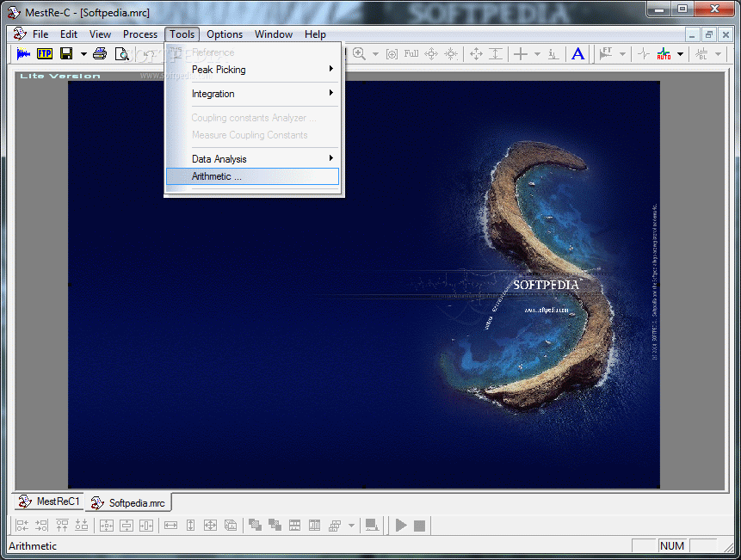Image resolution: width=741 pixels, height=560 pixels.
Task: Select the Softpedia.mrc document tab
Action: coord(128,503)
